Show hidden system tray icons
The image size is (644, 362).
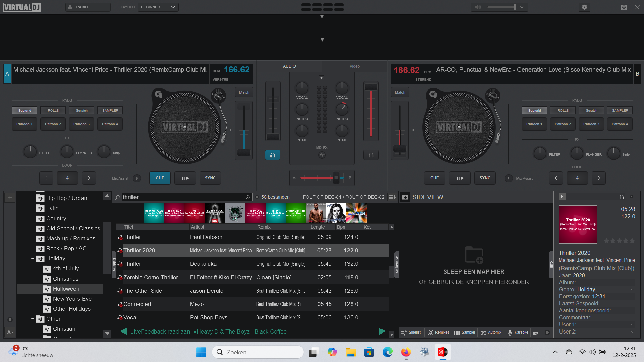tap(555, 352)
